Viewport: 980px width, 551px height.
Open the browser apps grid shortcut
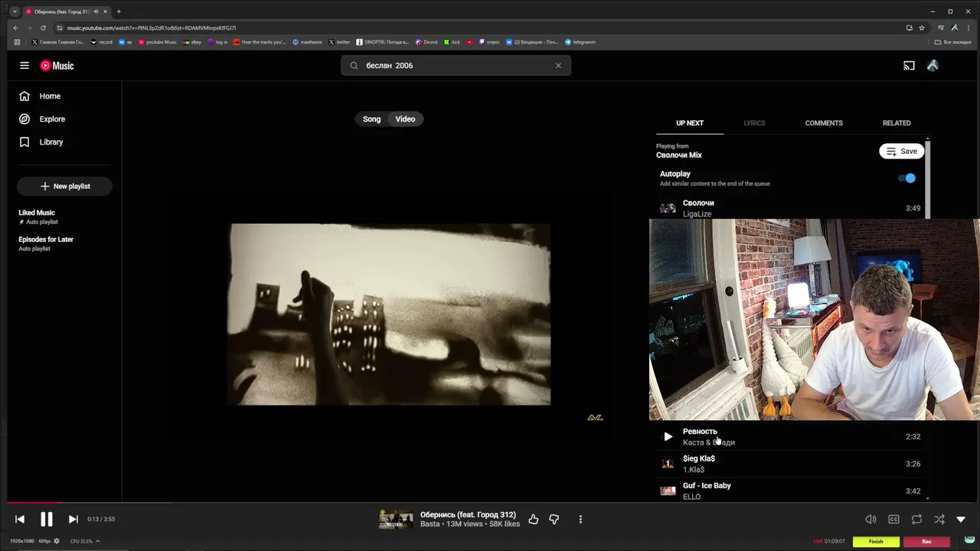coord(17,42)
